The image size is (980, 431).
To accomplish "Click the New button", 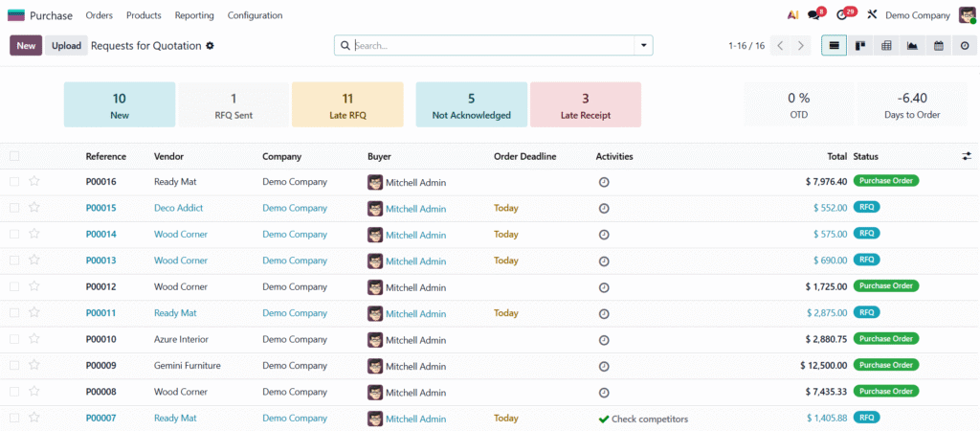I will (26, 46).
